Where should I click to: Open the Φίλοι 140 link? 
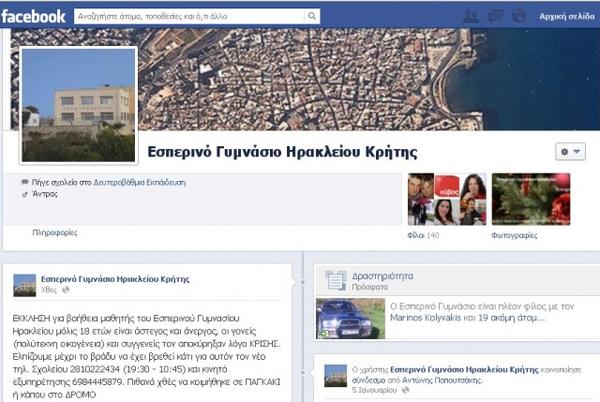pyautogui.click(x=423, y=235)
